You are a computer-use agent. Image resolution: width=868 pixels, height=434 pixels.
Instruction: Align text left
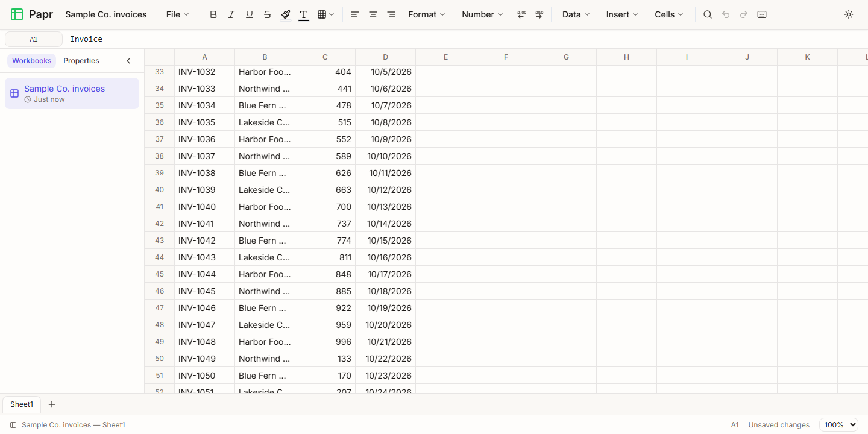pos(355,14)
